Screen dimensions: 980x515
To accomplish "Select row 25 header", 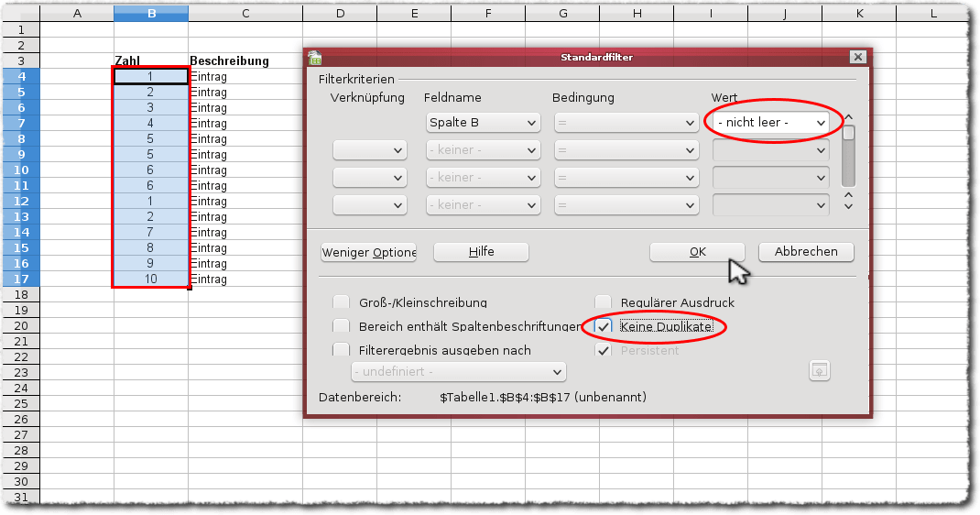I will coord(21,404).
